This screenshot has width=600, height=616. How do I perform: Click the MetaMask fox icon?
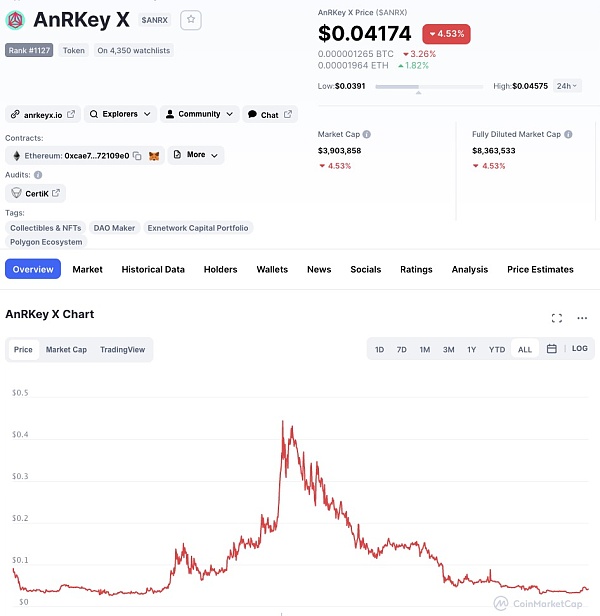coord(154,156)
